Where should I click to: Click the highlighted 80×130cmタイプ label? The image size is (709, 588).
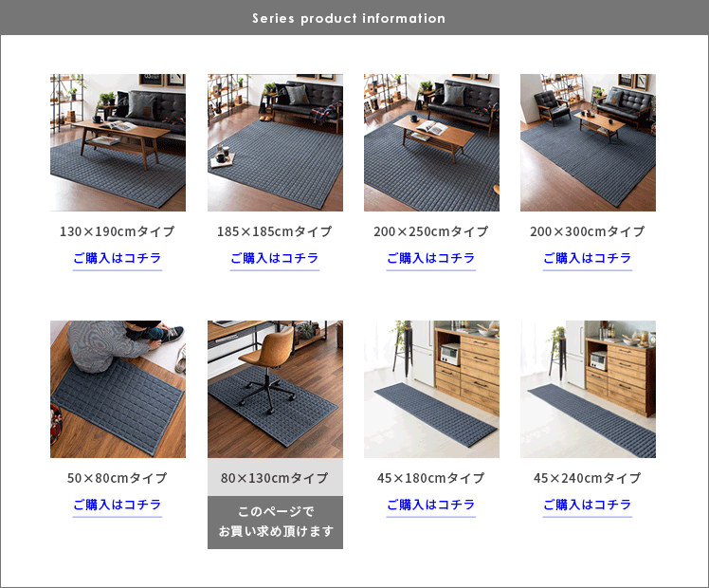click(275, 477)
